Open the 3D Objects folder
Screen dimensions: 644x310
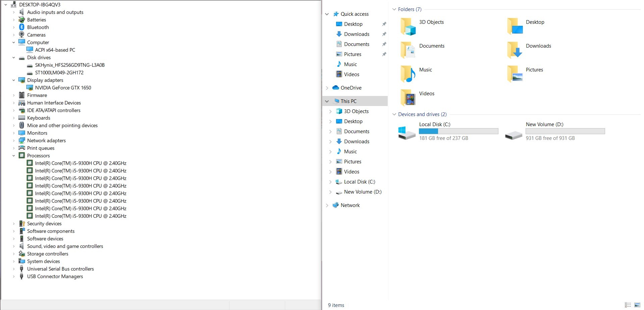[x=408, y=26]
